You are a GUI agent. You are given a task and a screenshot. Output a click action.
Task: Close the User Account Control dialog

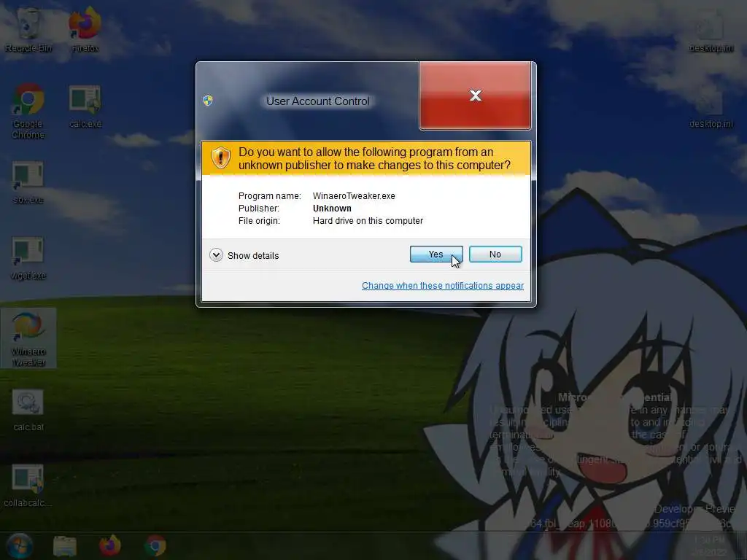(475, 96)
